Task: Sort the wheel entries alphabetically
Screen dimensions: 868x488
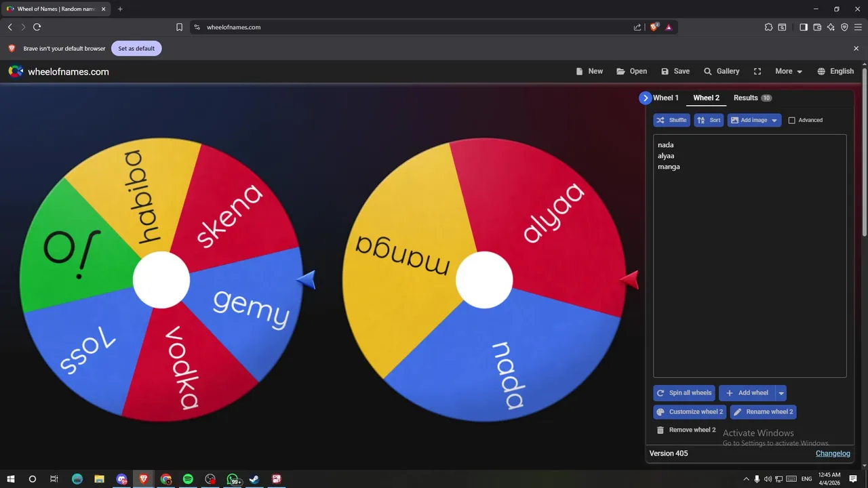Action: 709,120
